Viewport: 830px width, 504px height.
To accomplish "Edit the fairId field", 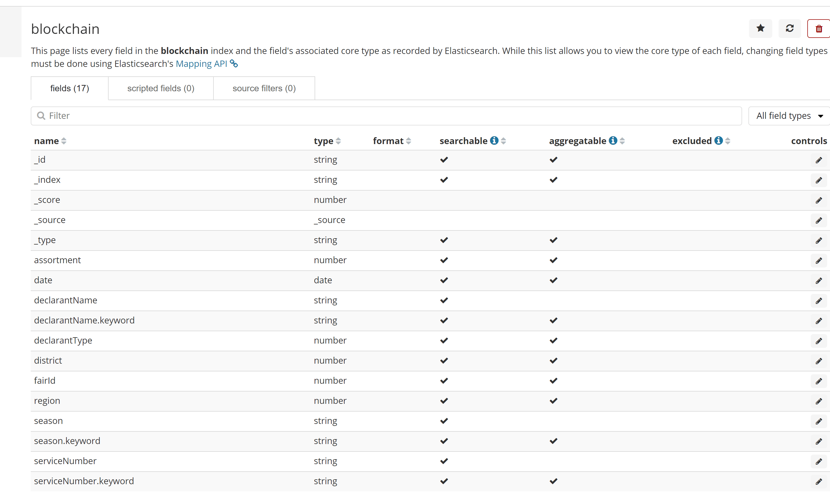I will [x=819, y=381].
